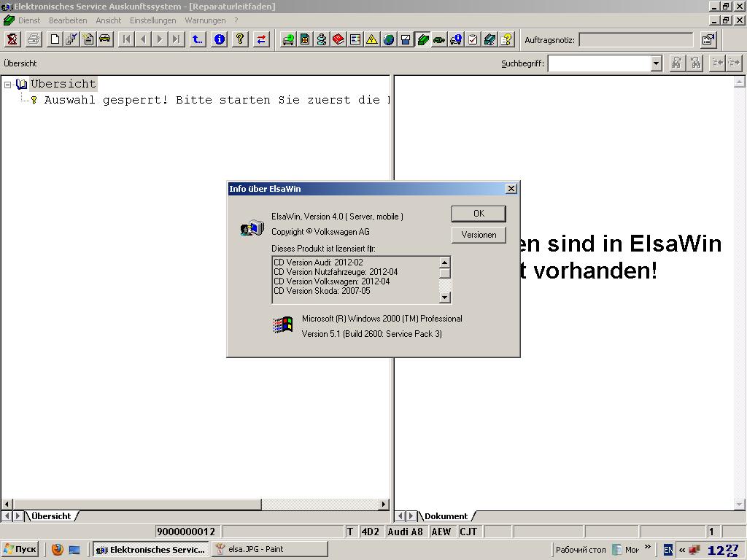Click the red and blue swap arrows icon

[x=262, y=39]
